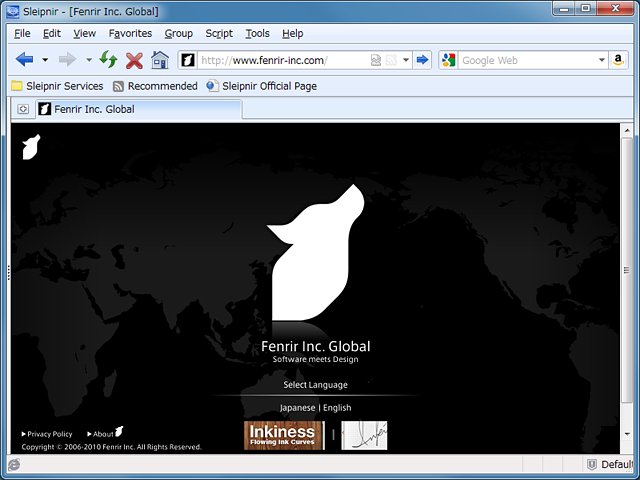
Task: Click the vertical scrollbar thumb
Action: coord(627,270)
